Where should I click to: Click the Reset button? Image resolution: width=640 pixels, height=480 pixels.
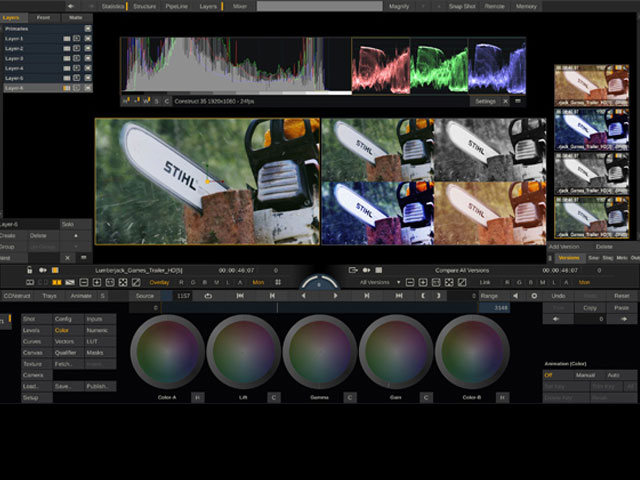(x=622, y=296)
